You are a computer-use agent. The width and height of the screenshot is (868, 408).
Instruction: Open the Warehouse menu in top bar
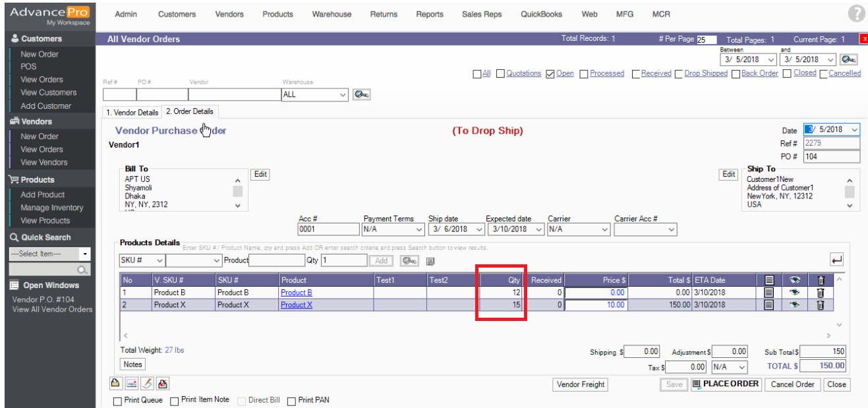(x=332, y=14)
